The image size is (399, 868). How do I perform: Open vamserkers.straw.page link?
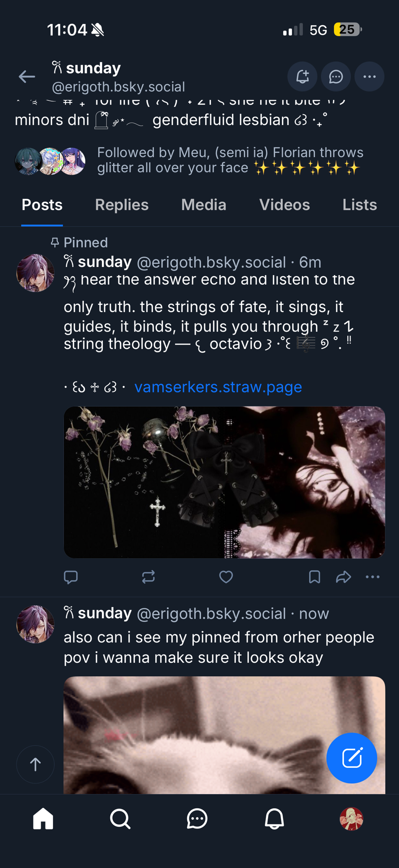click(x=218, y=387)
